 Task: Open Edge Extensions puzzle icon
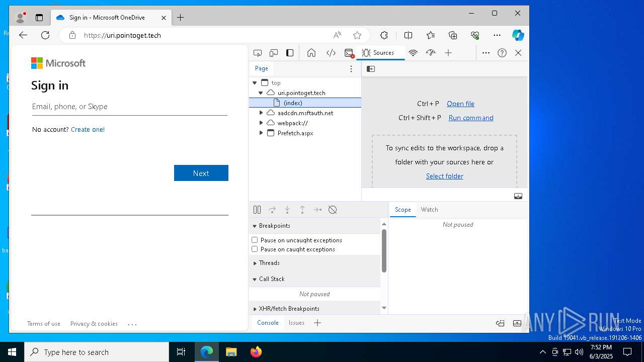[x=384, y=35]
